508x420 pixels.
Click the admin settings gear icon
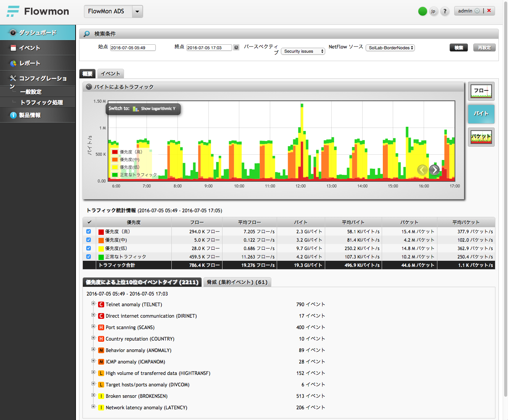(477, 11)
